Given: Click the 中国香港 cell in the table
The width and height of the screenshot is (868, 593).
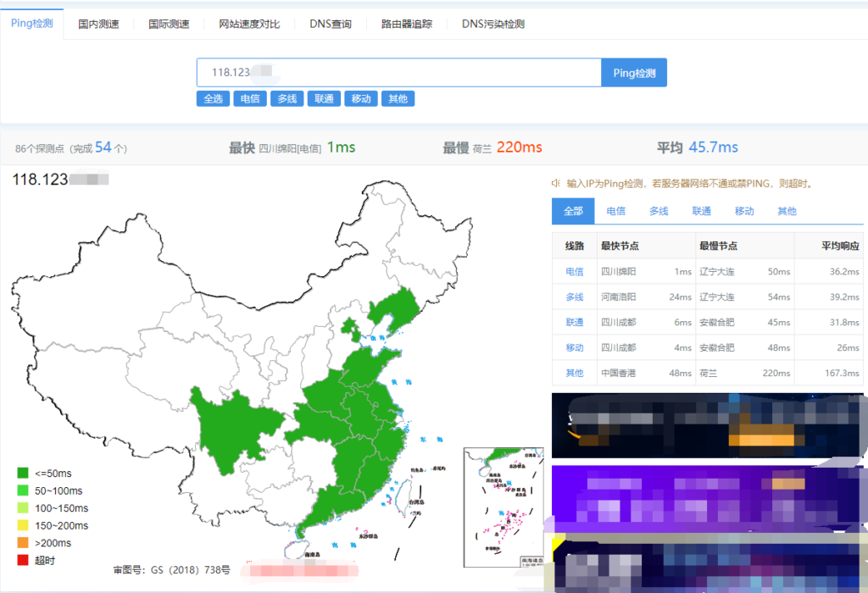Looking at the screenshot, I should (618, 374).
